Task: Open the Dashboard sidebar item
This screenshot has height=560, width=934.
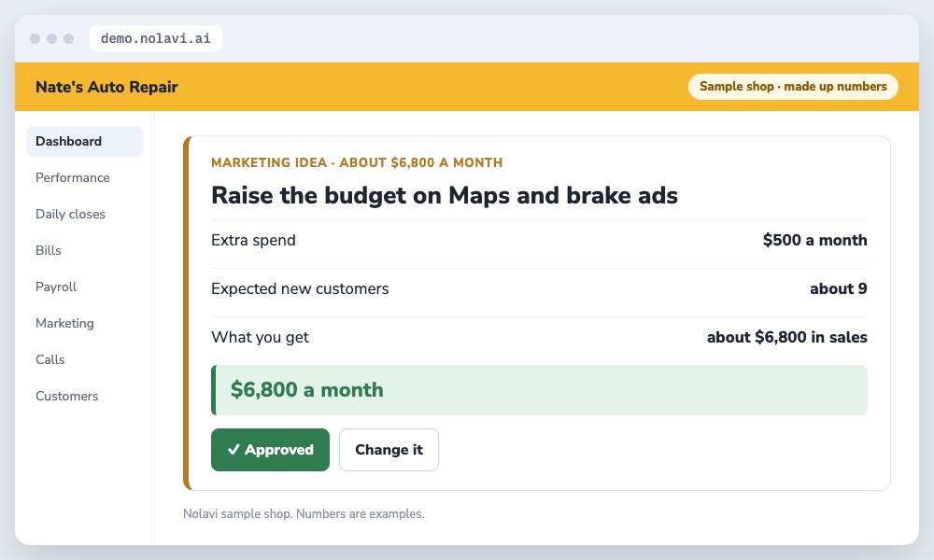Action: [85, 141]
